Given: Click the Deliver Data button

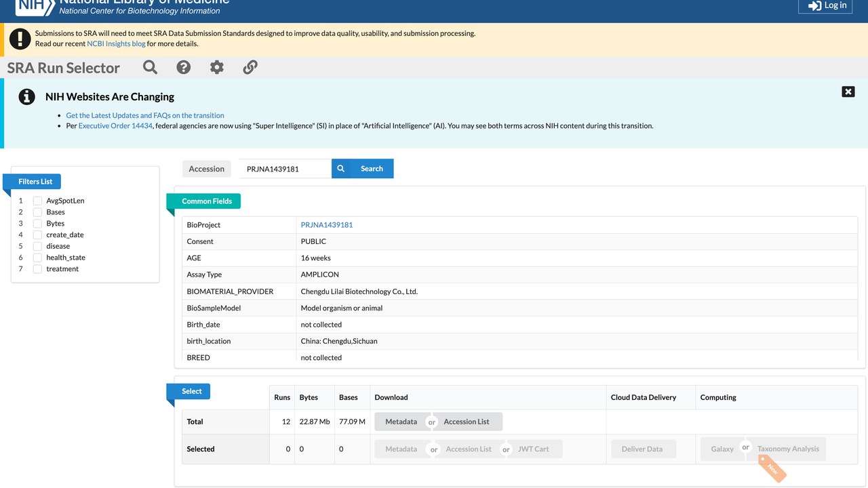Looking at the screenshot, I should click(x=642, y=449).
